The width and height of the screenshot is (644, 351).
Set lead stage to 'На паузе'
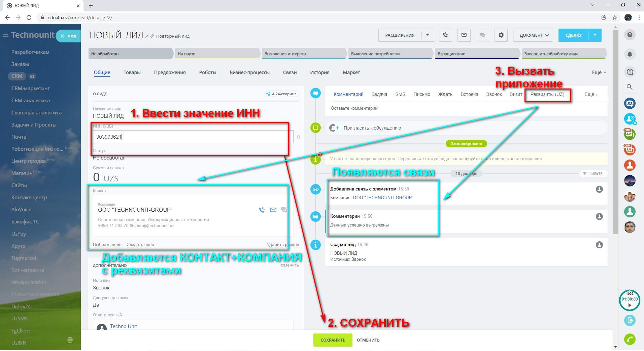[x=217, y=54]
